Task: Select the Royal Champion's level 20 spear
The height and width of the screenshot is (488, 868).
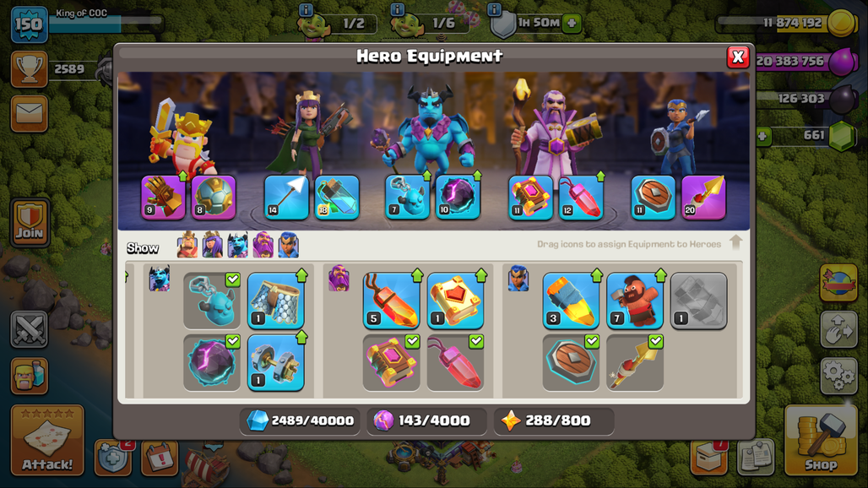Action: (703, 198)
